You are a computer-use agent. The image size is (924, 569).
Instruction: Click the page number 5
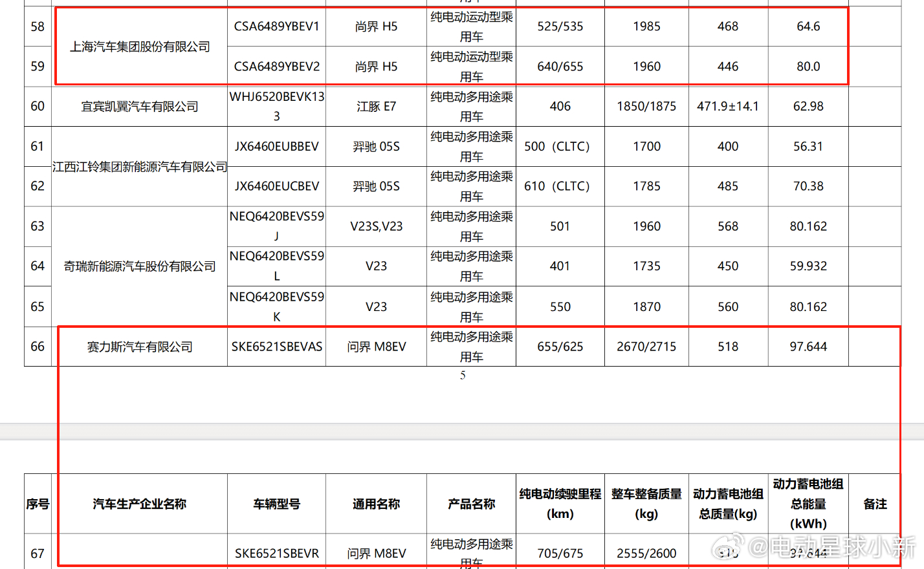tap(463, 376)
